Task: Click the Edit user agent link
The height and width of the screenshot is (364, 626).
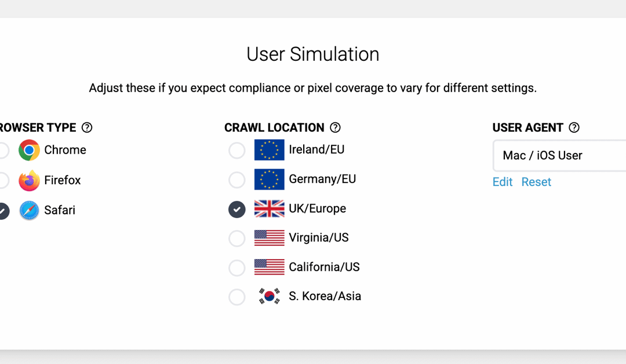Action: (502, 182)
